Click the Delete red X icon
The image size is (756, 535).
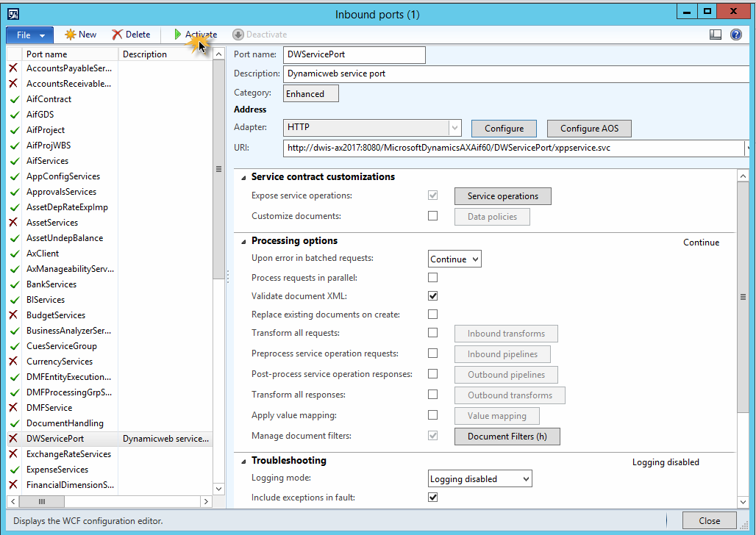(x=118, y=35)
